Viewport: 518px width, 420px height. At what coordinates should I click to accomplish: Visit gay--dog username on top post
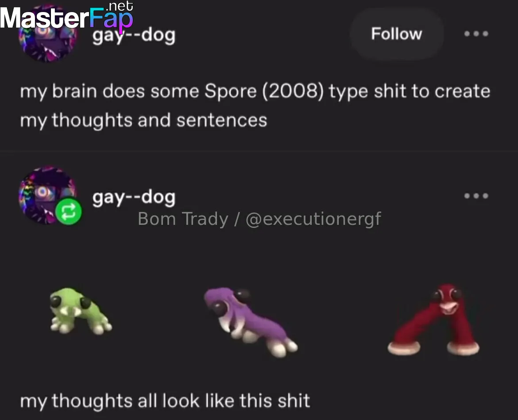[x=134, y=36]
